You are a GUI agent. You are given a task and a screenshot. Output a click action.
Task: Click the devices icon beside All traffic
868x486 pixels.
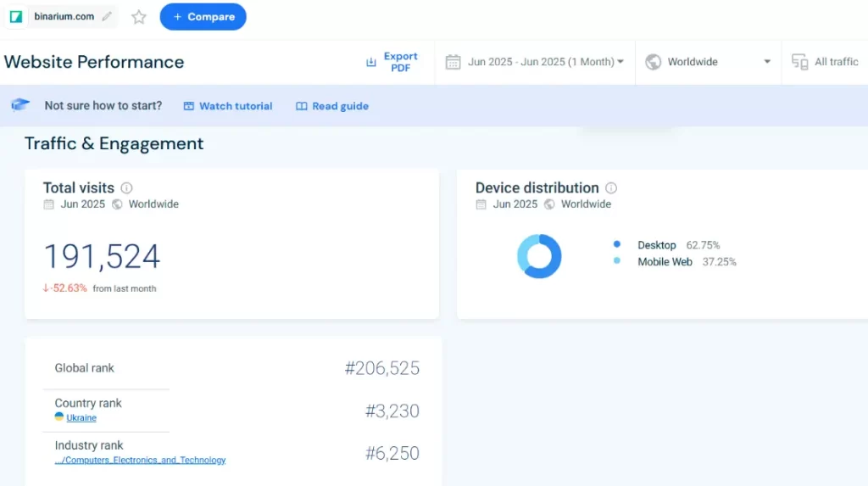pos(800,62)
